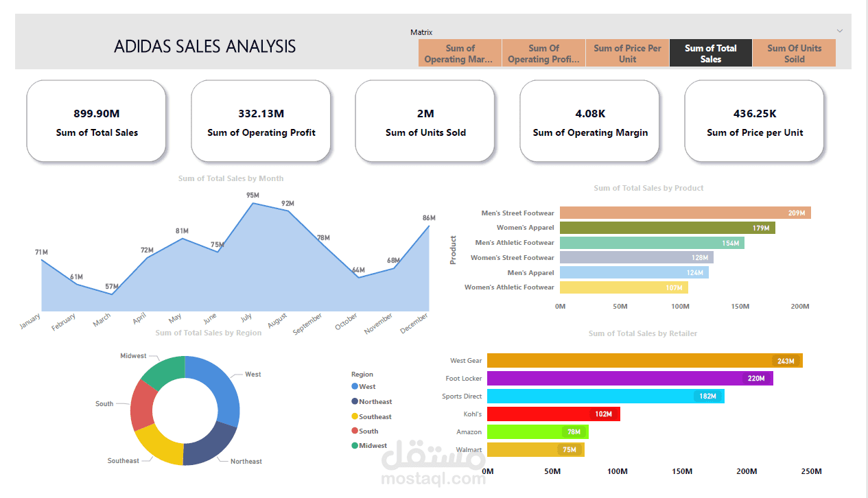The width and height of the screenshot is (868, 498).
Task: Click the 332.13M Sum of Operating Profit card
Action: tap(261, 121)
